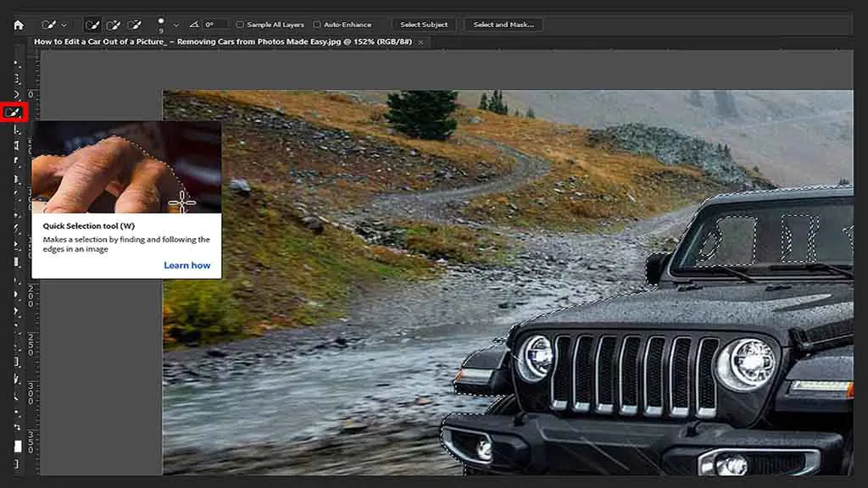Click the white color swatch in the tools panel

18,446
